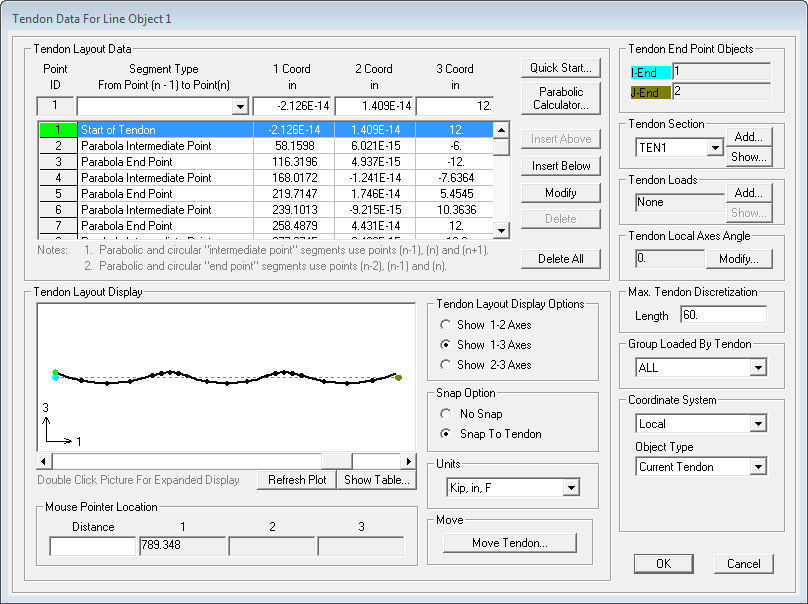Select row 2 Parabola Intermediate Point
808x604 pixels.
point(266,146)
